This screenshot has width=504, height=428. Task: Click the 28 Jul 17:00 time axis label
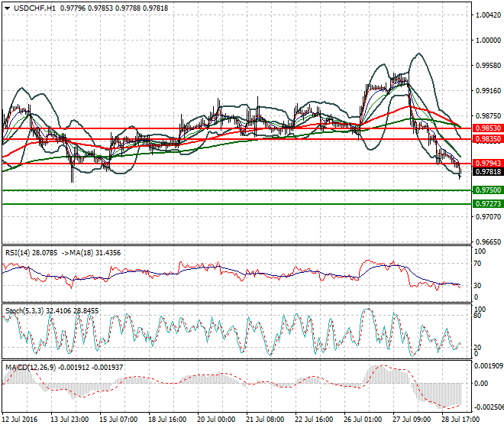point(460,420)
